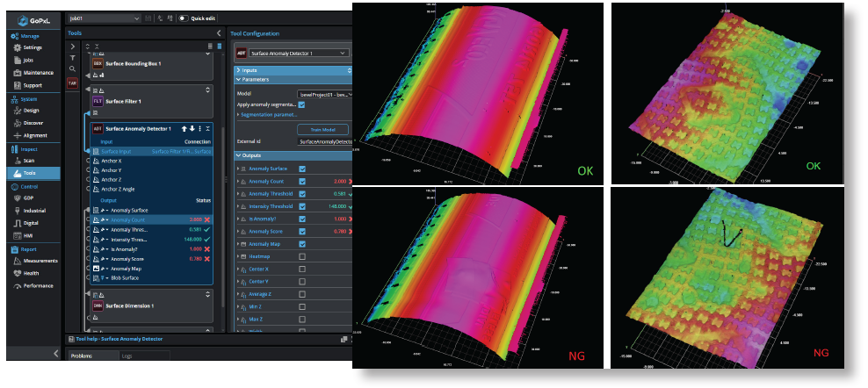Click the search icon in Tools panel
The image size is (868, 388).
(72, 68)
